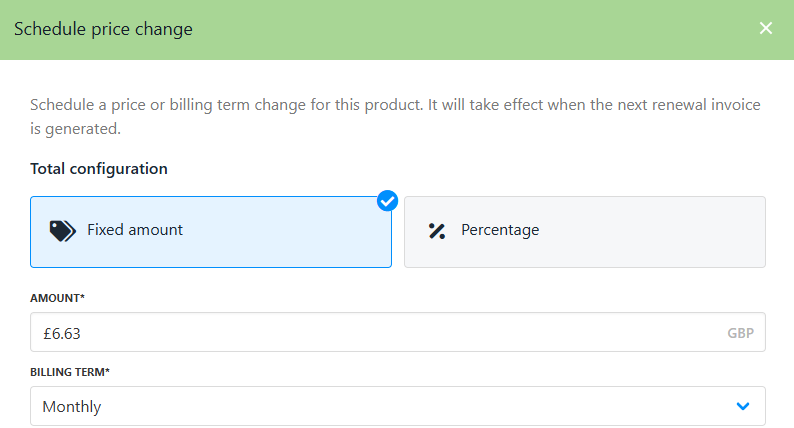Screen dimensions: 794x428
Task: Click the Schedule price change title
Action: [x=103, y=29]
